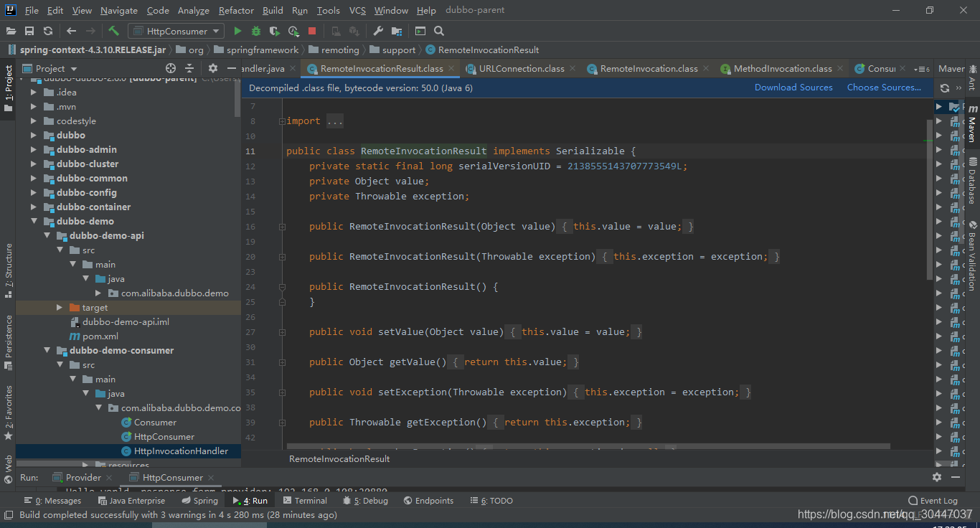Open the Navigate menu
980x528 pixels.
(119, 10)
